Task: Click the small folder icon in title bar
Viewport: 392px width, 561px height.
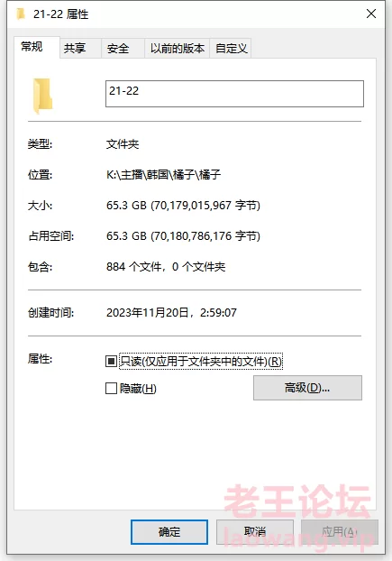Action: 21,14
